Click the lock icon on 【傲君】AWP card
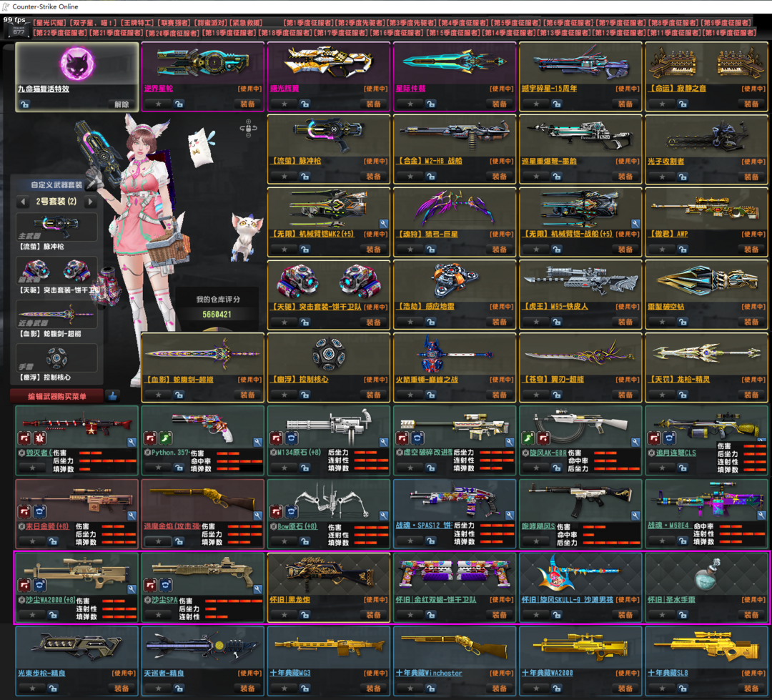 pos(683,250)
